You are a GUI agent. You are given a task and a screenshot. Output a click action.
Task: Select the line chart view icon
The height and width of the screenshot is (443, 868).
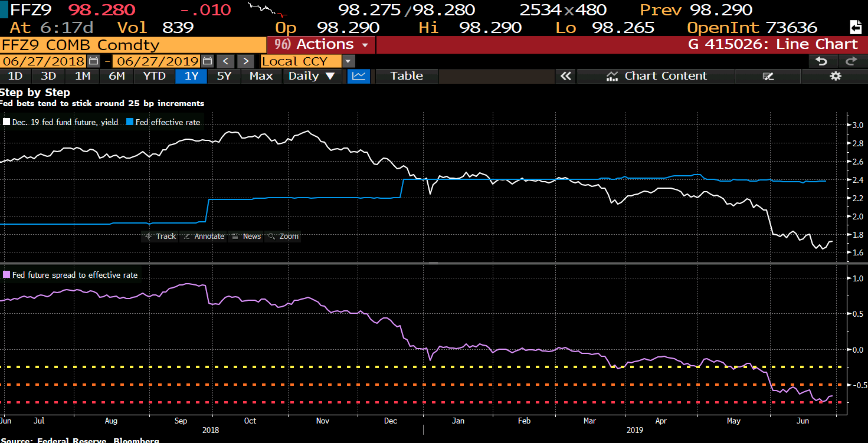pos(359,76)
